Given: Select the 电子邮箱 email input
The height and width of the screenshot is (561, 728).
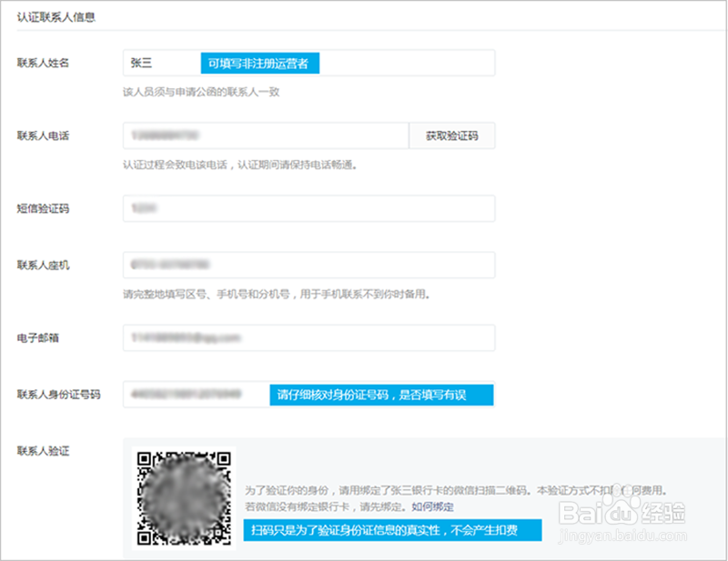Looking at the screenshot, I should tap(309, 337).
